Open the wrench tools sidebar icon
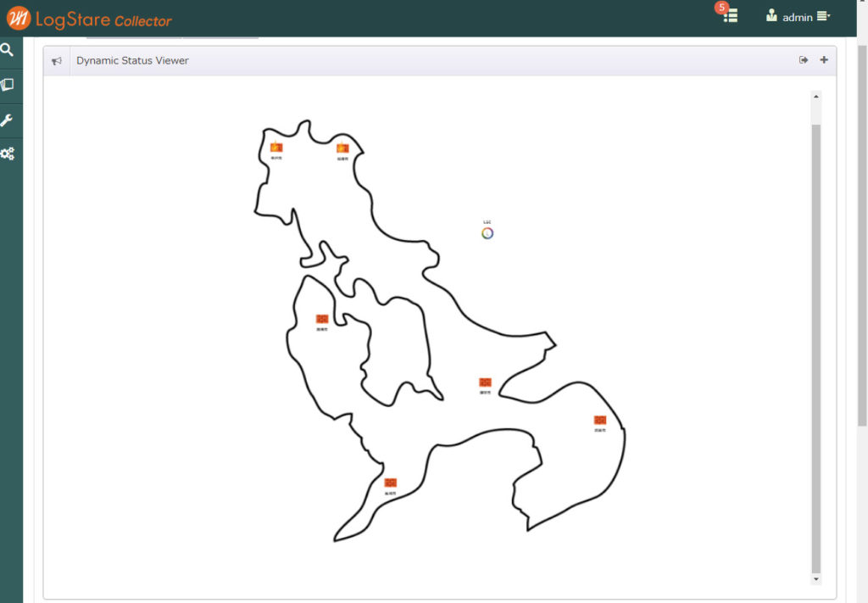This screenshot has width=868, height=603. pyautogui.click(x=8, y=120)
